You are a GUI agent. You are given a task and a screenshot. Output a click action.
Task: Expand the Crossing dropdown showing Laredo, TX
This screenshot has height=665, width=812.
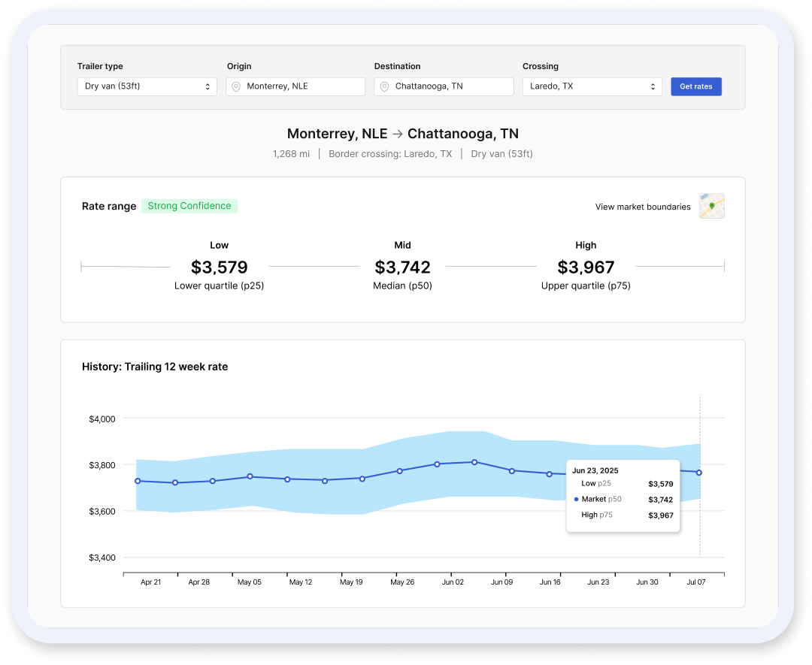tap(592, 86)
